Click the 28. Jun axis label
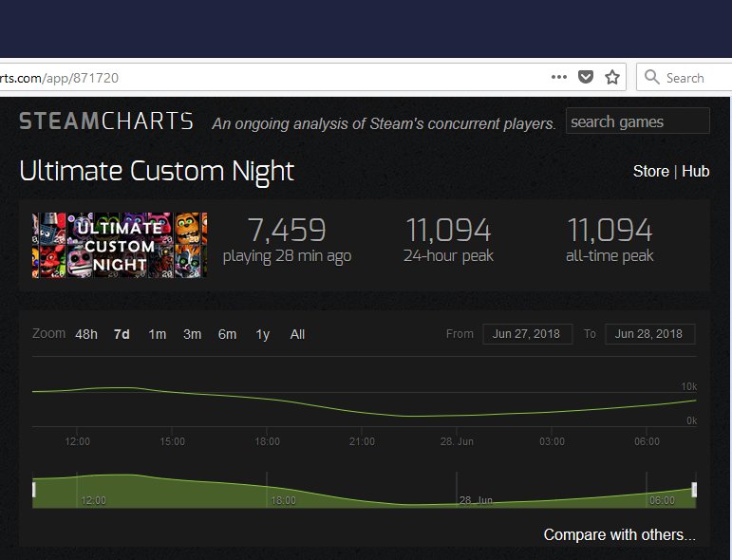This screenshot has width=732, height=560. 457,441
